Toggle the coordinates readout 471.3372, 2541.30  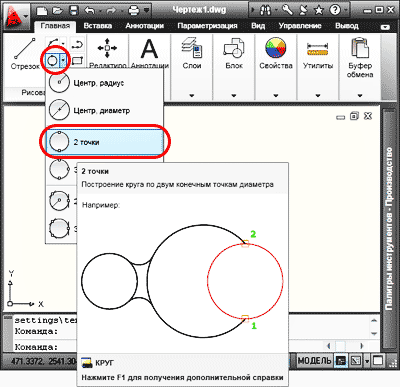point(43,361)
